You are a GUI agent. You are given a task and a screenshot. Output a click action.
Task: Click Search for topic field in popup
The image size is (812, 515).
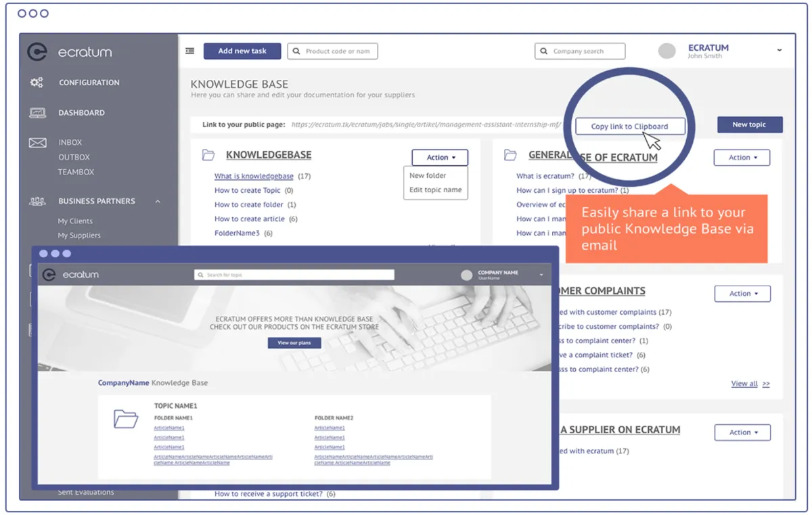pos(294,275)
